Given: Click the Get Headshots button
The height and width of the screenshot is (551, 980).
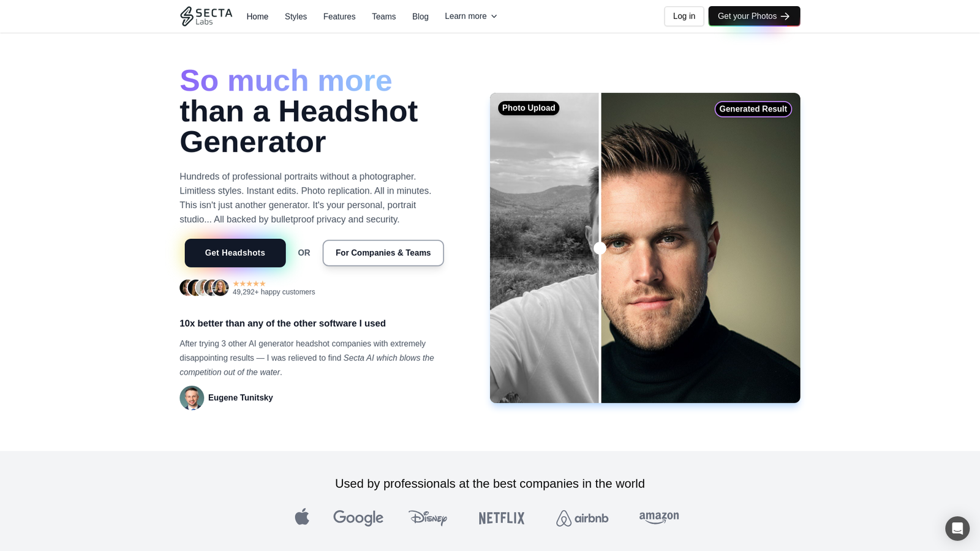Looking at the screenshot, I should [x=235, y=253].
